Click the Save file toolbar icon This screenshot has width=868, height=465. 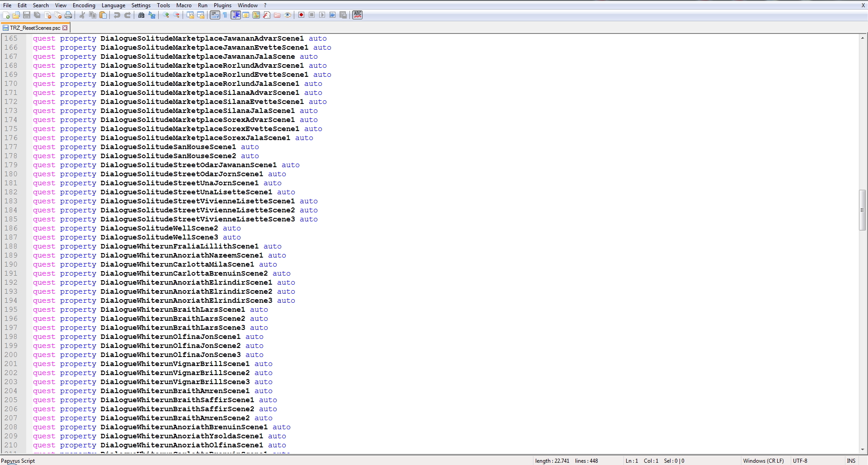[x=27, y=15]
